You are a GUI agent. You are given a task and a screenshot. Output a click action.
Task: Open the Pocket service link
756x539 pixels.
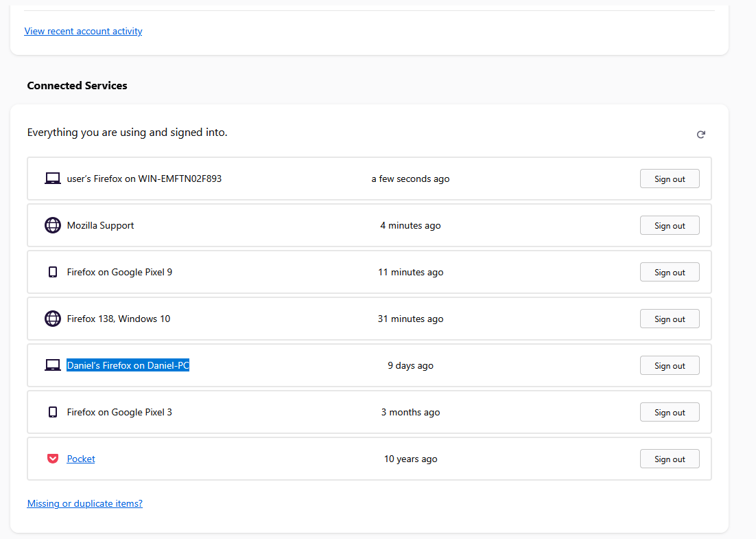point(81,459)
